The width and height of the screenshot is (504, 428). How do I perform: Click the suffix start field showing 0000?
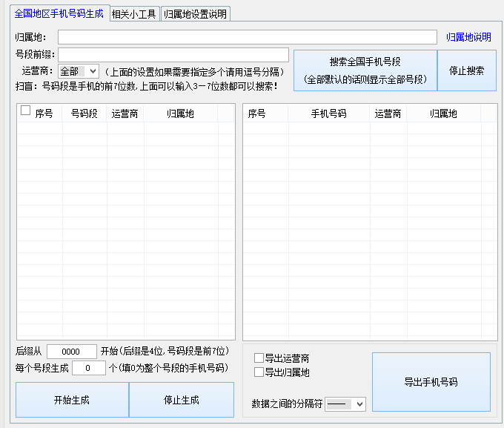(71, 352)
